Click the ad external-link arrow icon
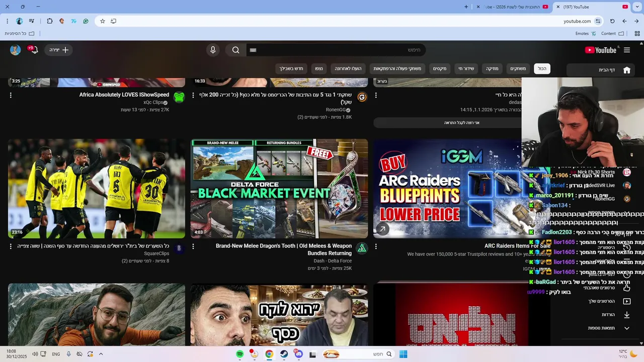The image size is (644, 362). coord(382,229)
